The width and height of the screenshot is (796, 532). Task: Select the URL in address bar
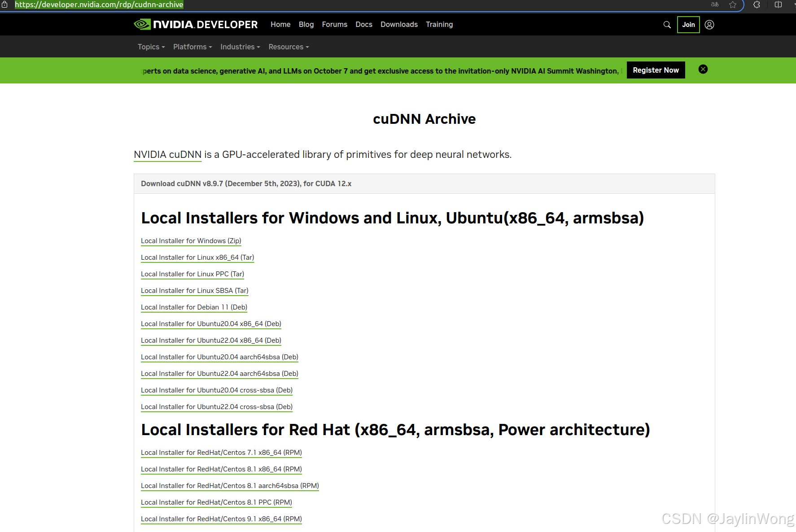99,4
